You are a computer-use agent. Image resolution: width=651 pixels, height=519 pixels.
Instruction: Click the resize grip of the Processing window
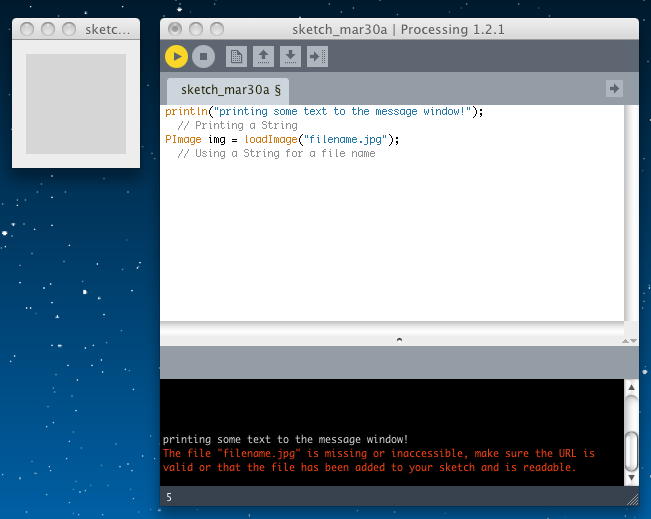tap(631, 497)
